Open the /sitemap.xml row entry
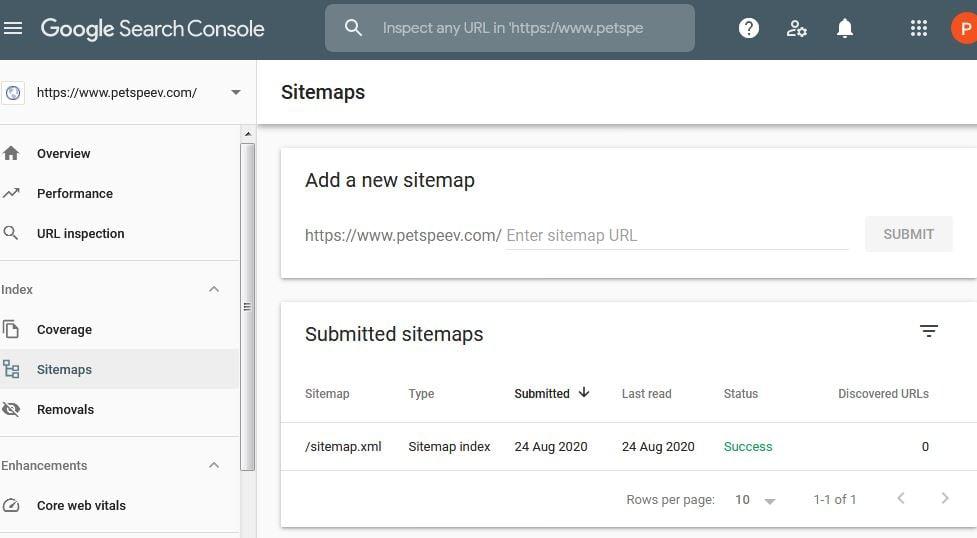The width and height of the screenshot is (977, 538). [343, 447]
